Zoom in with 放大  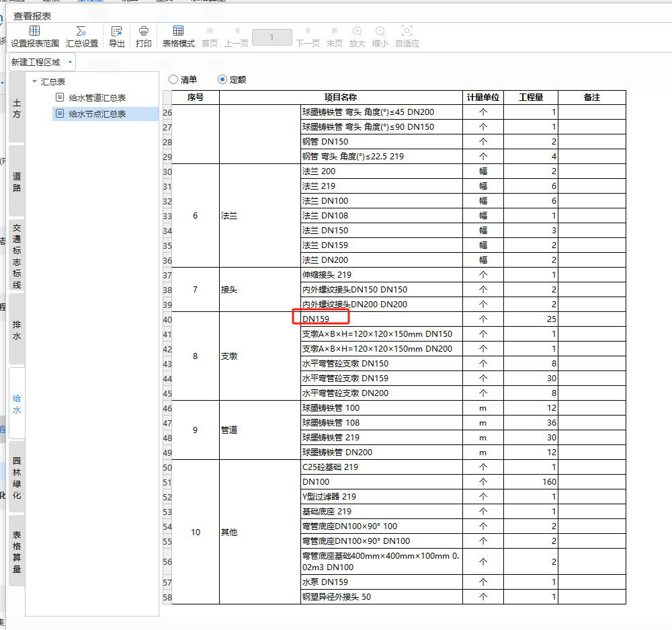(x=357, y=36)
